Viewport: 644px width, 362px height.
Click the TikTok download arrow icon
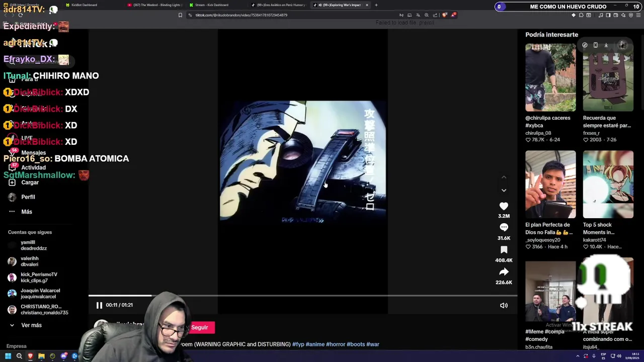pos(606,45)
